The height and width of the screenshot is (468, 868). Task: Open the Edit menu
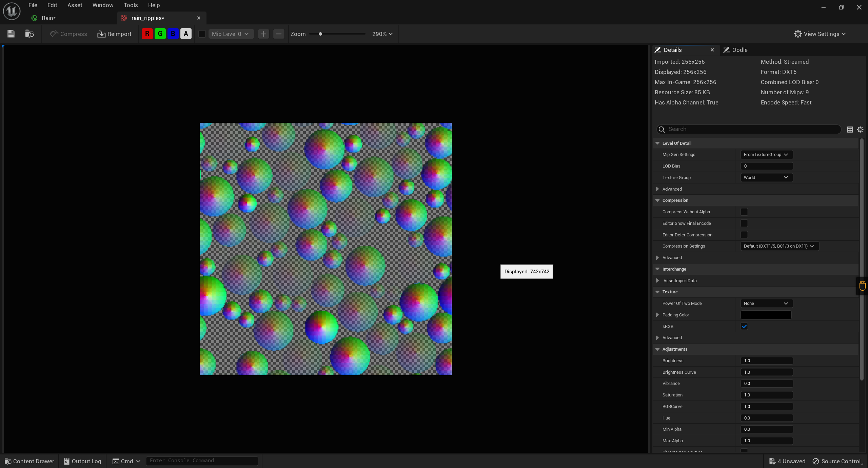point(52,5)
